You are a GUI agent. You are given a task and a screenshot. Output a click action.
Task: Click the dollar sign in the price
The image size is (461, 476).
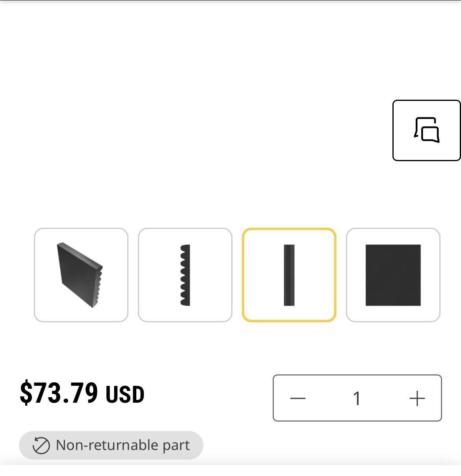coord(26,393)
